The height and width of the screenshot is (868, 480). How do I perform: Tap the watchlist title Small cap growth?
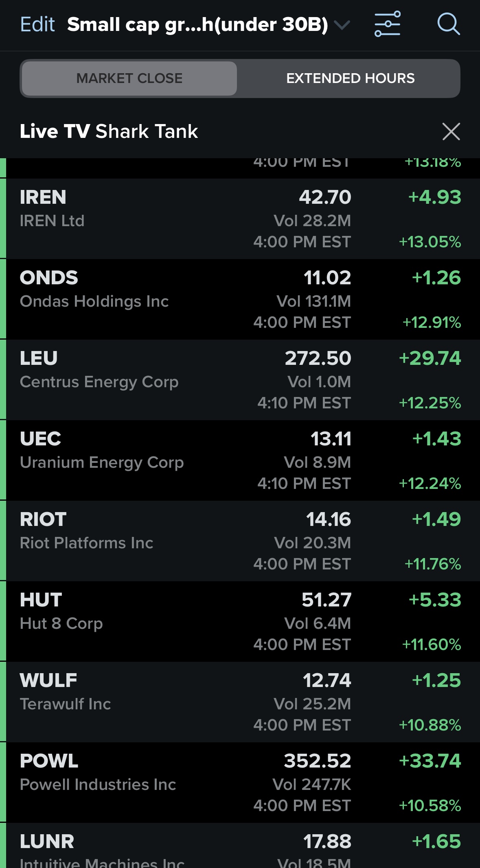click(197, 24)
